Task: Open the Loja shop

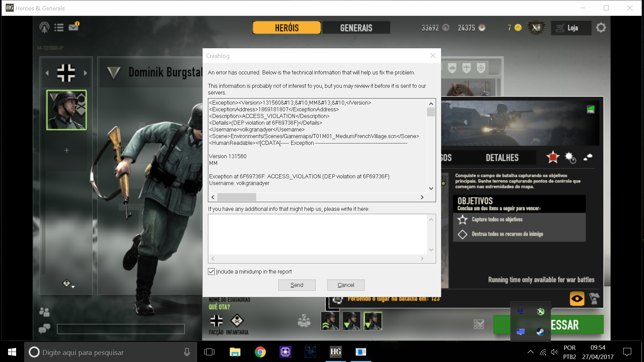Action: [571, 28]
